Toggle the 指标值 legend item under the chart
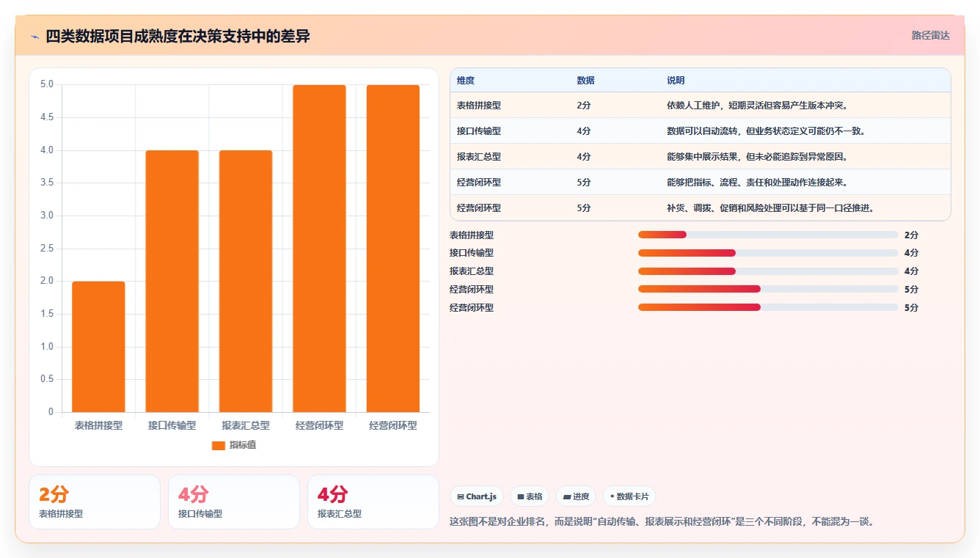This screenshot has width=980, height=558. click(234, 445)
